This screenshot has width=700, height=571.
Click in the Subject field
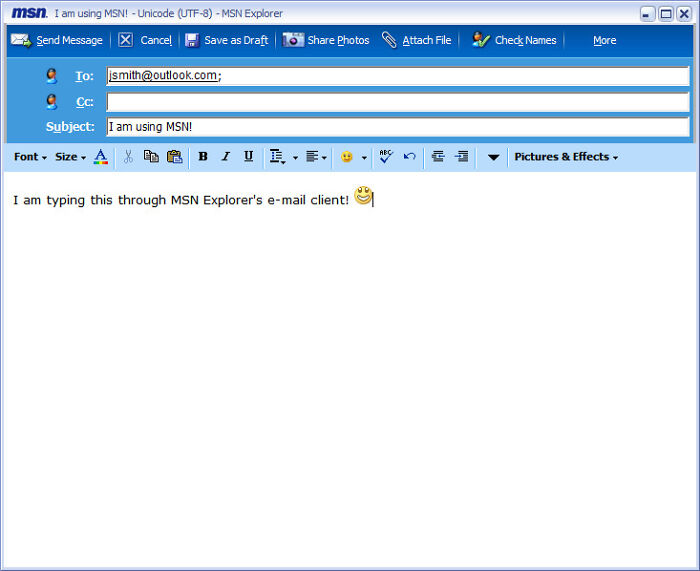pos(398,127)
